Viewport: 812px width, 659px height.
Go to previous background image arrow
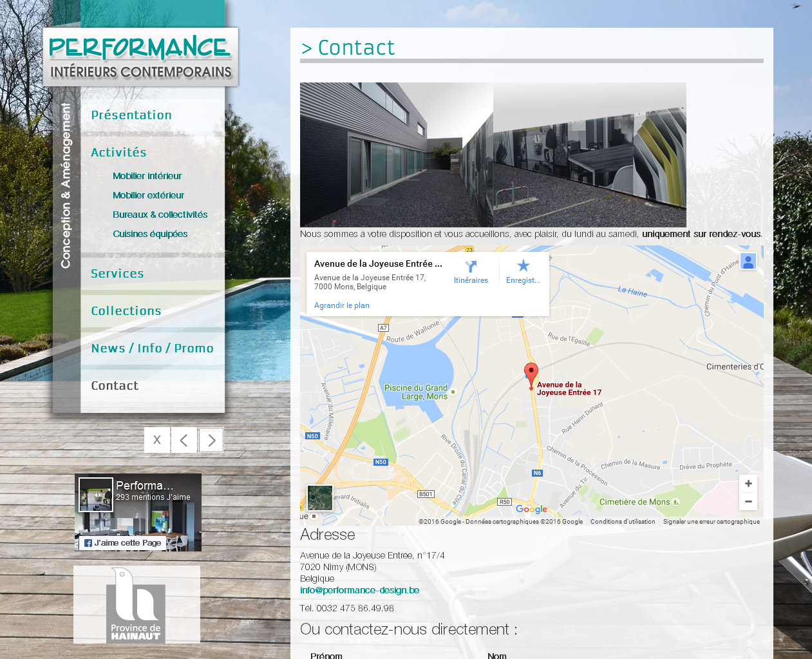tap(184, 440)
